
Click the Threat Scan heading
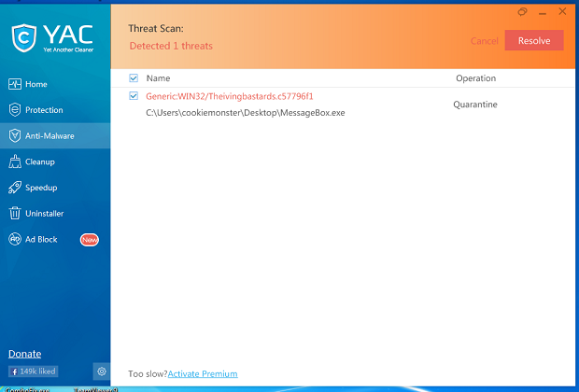coord(156,28)
